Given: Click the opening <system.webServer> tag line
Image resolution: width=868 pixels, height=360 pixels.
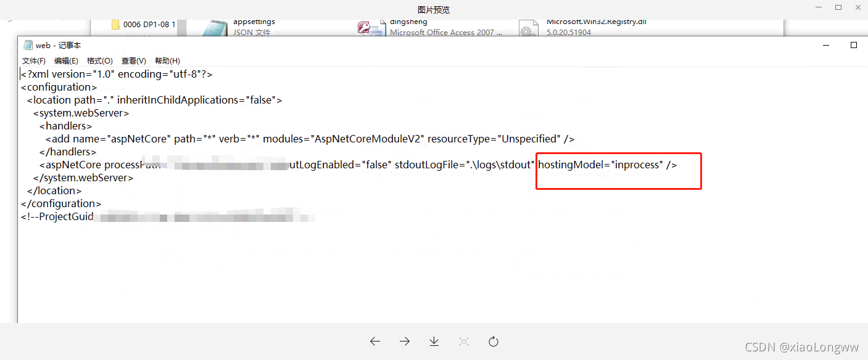Looking at the screenshot, I should (81, 113).
